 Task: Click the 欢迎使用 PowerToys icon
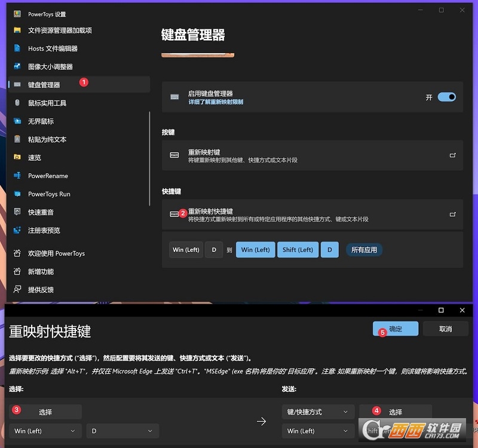17,253
